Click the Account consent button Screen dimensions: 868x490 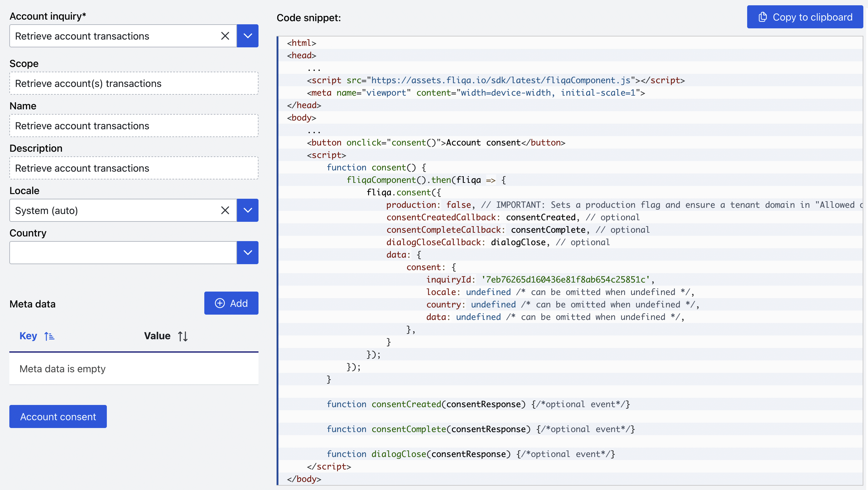click(x=58, y=416)
